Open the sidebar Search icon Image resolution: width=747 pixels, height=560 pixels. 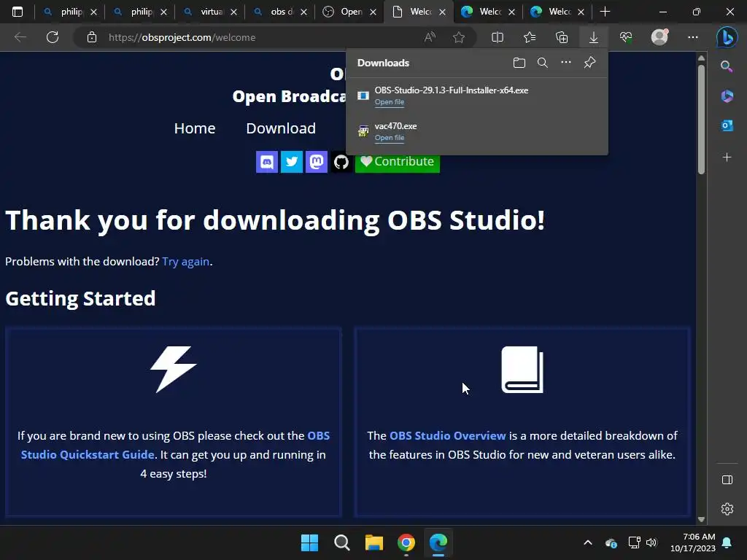point(727,66)
